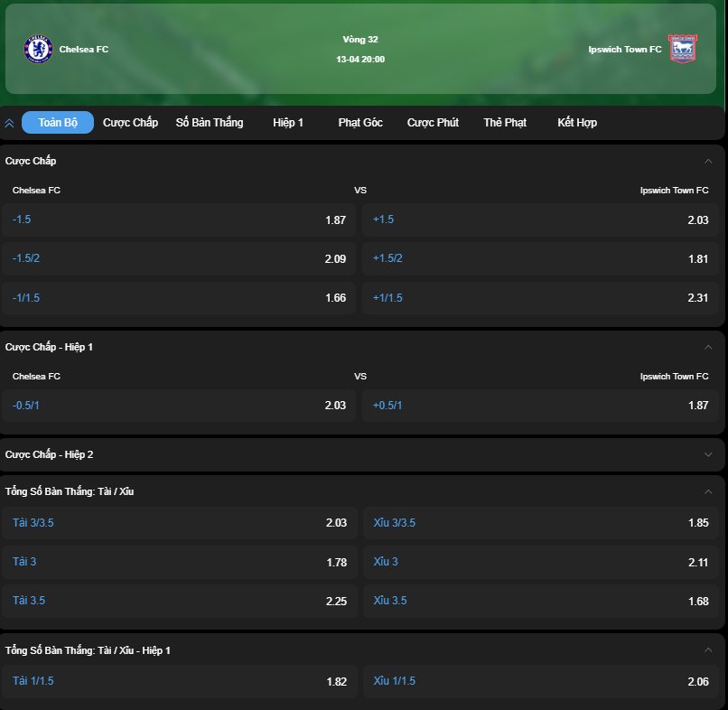Select the Toàn Bộ tab
The image size is (728, 710).
58,123
